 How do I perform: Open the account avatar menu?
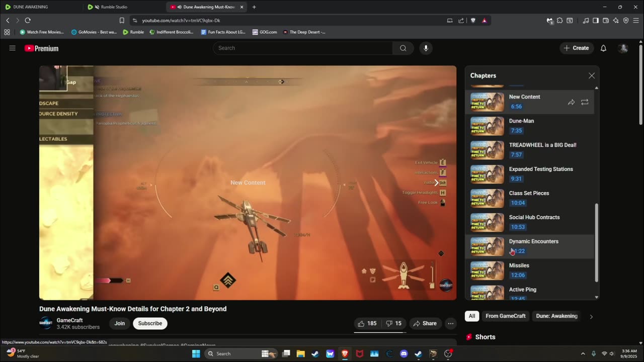click(x=623, y=48)
